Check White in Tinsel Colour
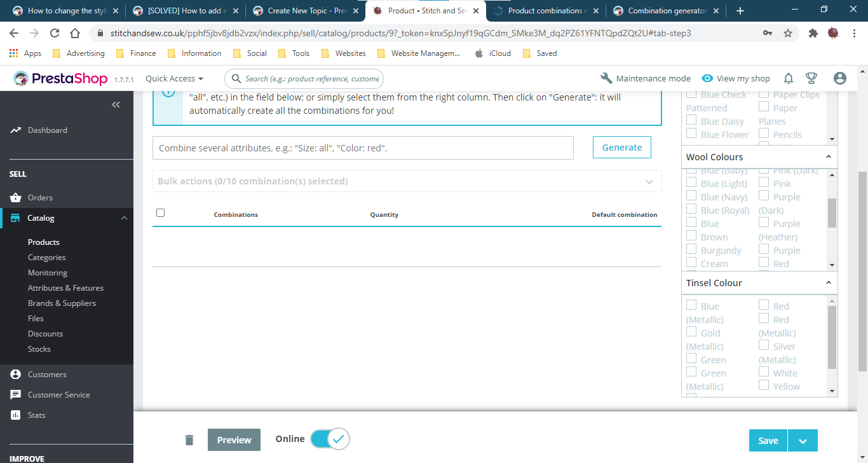This screenshot has height=463, width=868. 764,372
